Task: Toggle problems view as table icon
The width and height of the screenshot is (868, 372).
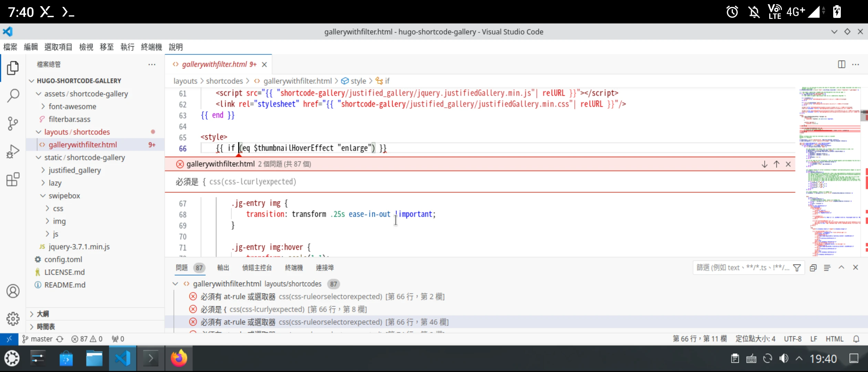Action: (827, 268)
